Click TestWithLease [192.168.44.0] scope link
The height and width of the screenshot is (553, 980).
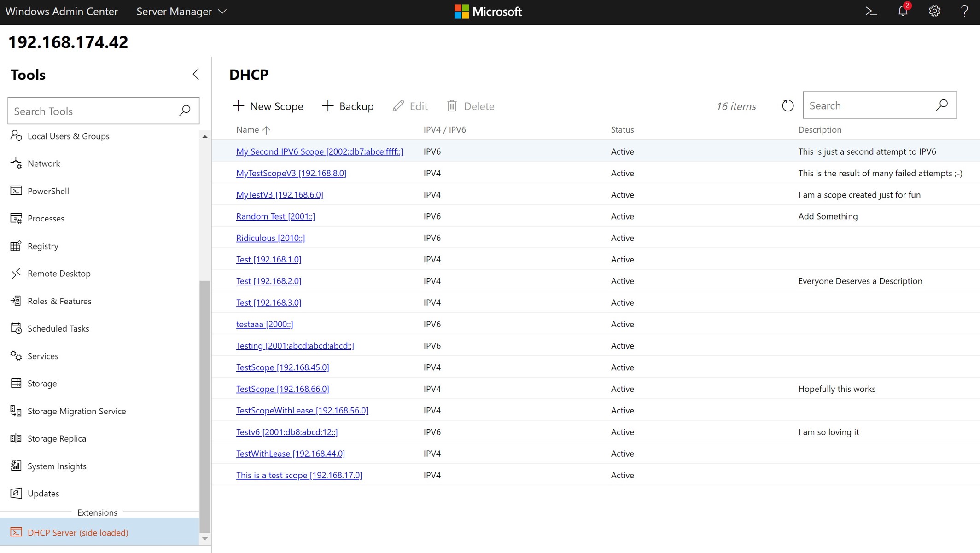[290, 454]
